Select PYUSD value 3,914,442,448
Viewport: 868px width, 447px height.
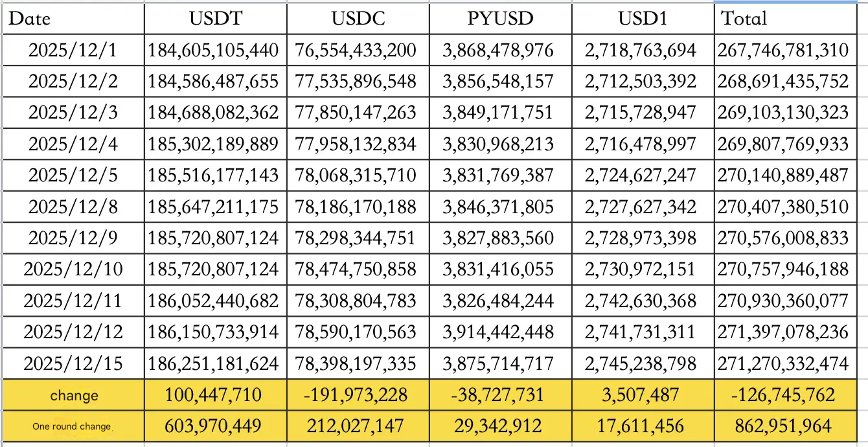tap(498, 332)
